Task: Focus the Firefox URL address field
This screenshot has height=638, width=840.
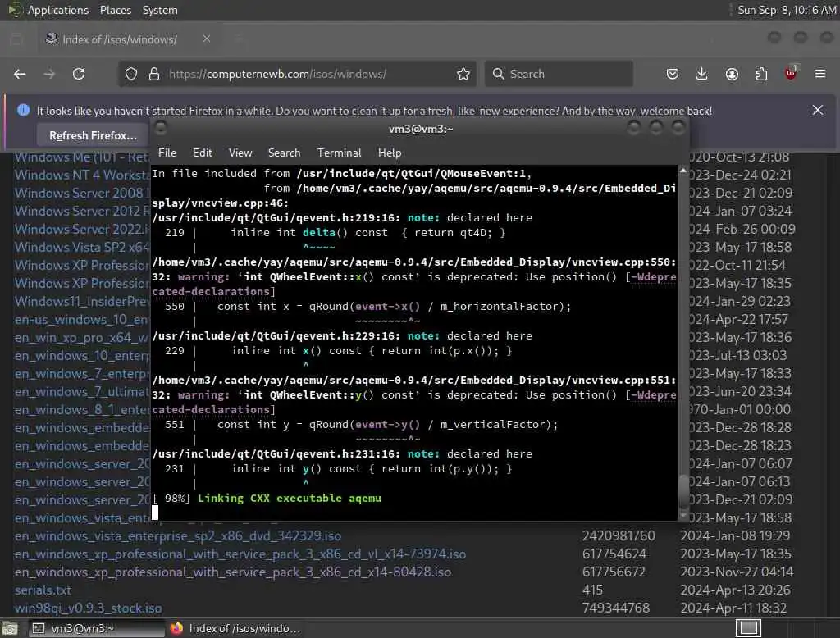Action: pyautogui.click(x=297, y=74)
